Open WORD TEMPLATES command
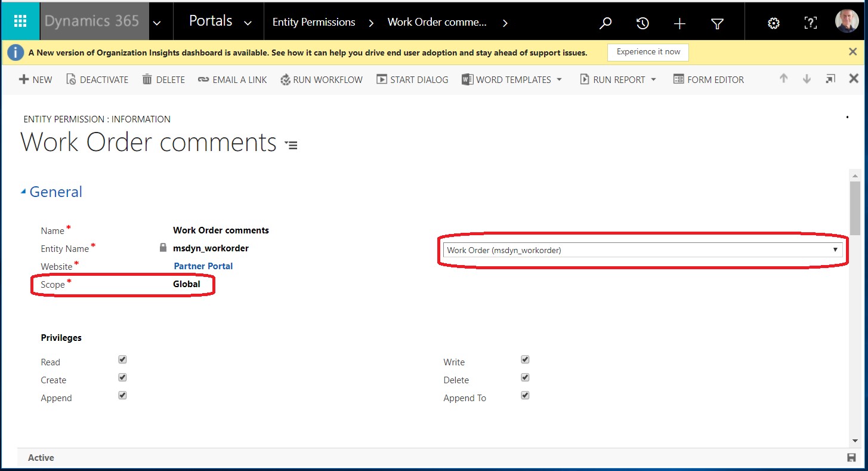The width and height of the screenshot is (868, 471). point(506,79)
